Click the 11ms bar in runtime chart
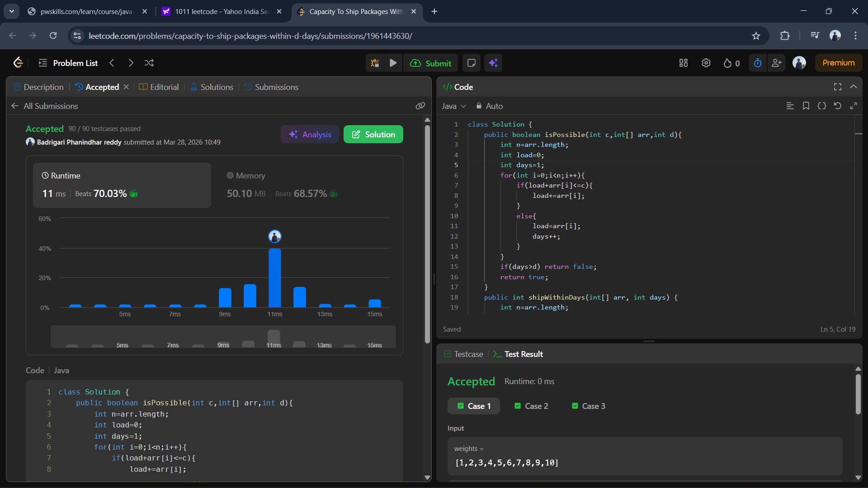868x488 pixels. pyautogui.click(x=274, y=278)
